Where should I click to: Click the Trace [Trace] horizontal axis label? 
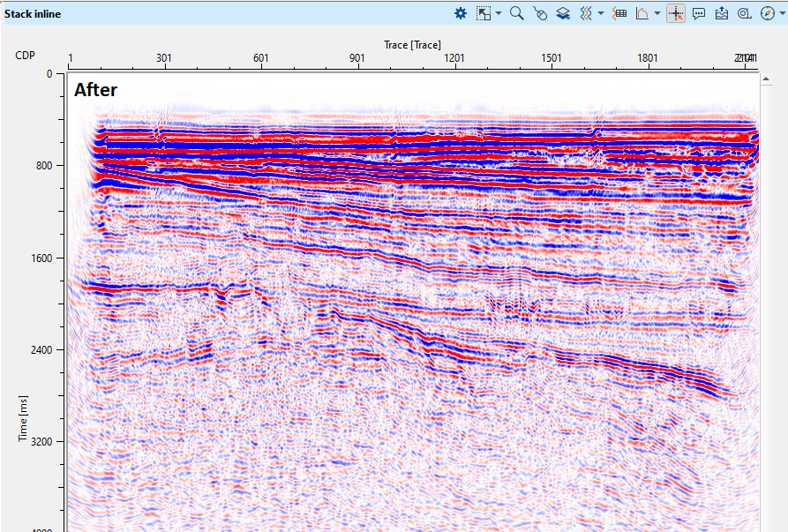click(412, 44)
